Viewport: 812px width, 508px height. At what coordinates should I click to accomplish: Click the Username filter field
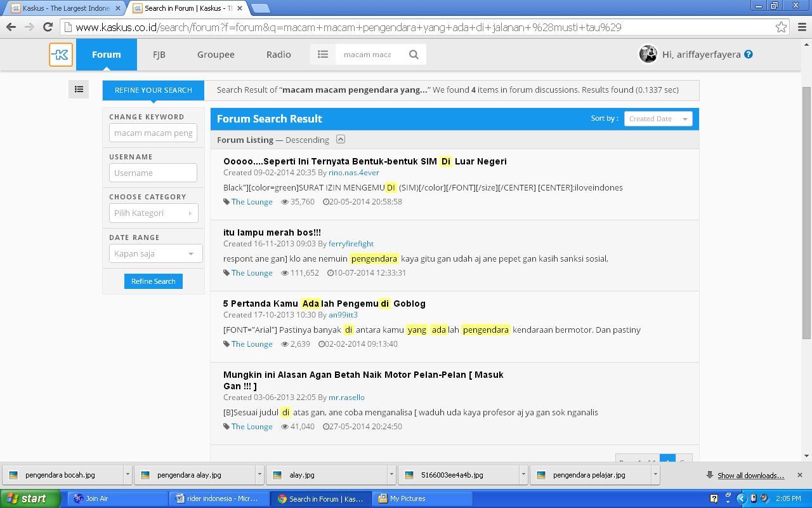(x=153, y=173)
